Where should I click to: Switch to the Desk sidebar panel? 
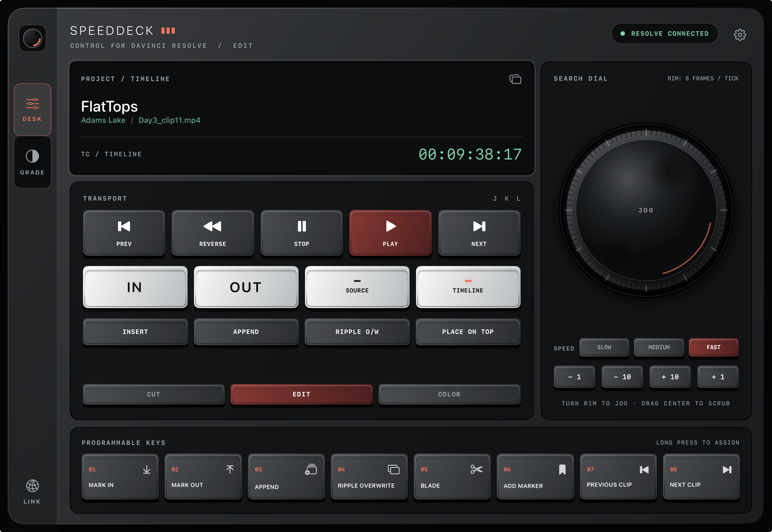coord(32,109)
